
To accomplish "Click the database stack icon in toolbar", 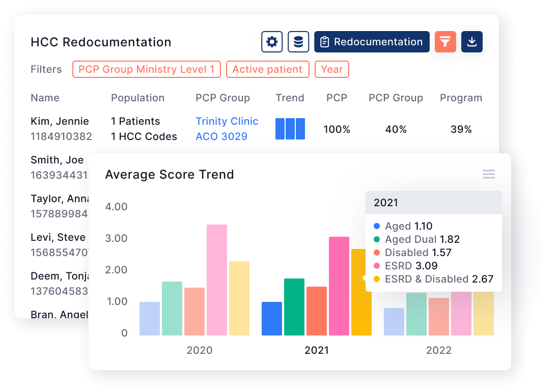I will [x=298, y=42].
